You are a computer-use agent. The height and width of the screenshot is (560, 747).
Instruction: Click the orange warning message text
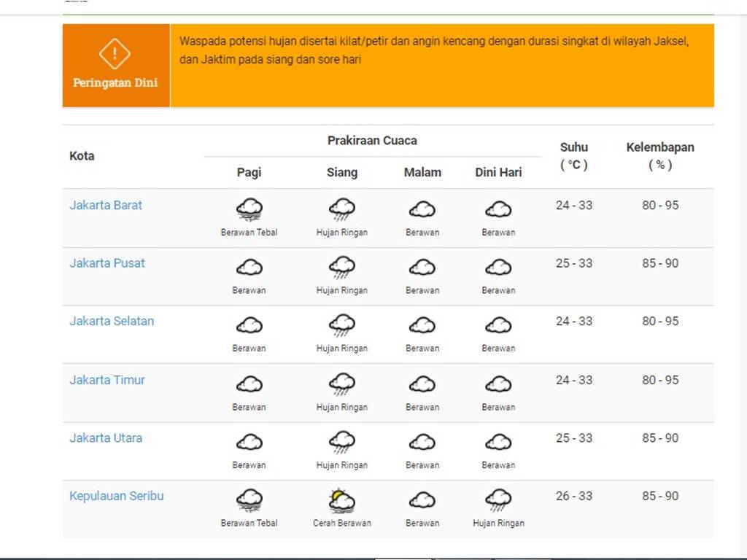point(434,50)
